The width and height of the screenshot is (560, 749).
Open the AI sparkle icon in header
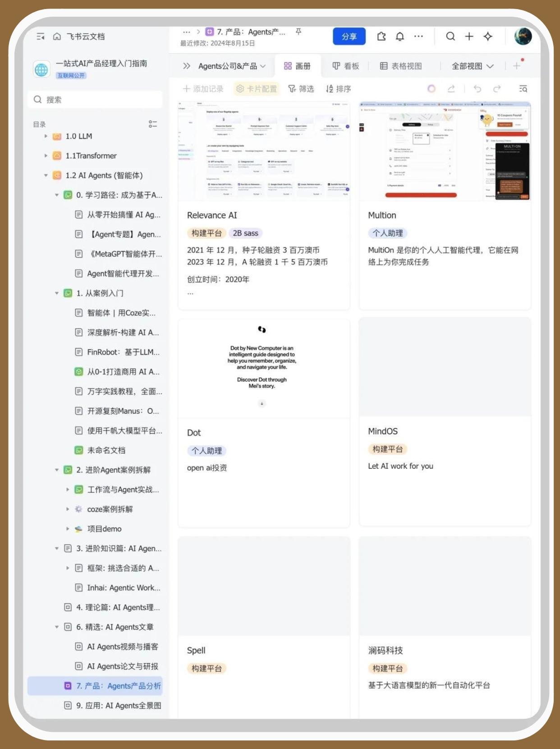(x=488, y=37)
